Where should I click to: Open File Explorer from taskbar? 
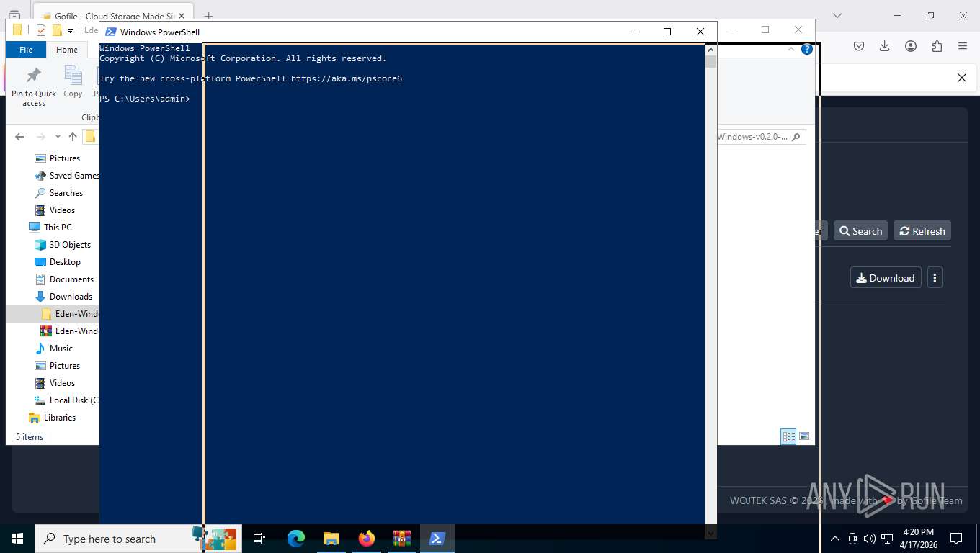331,539
